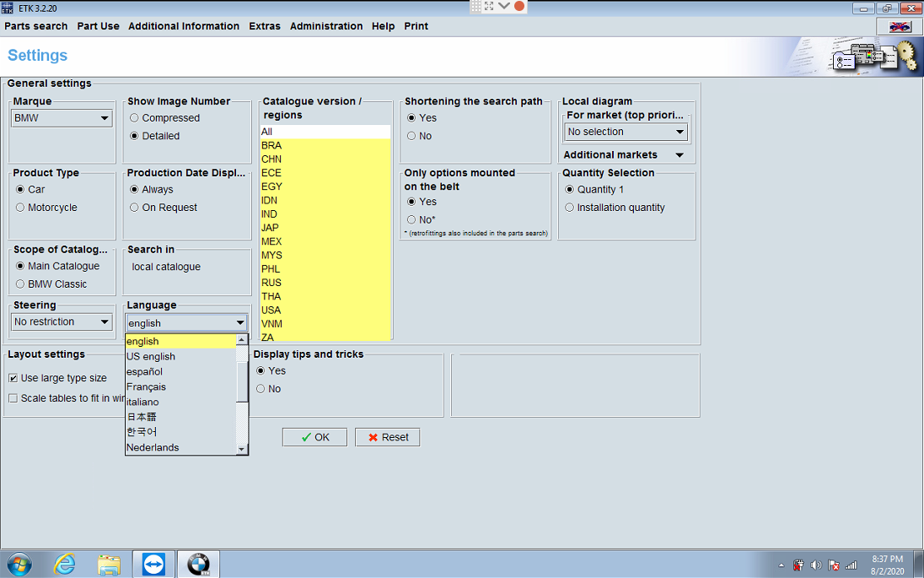Viewport: 924px width, 578px height.
Task: Select CHN region in catalogue list
Action: pos(325,159)
